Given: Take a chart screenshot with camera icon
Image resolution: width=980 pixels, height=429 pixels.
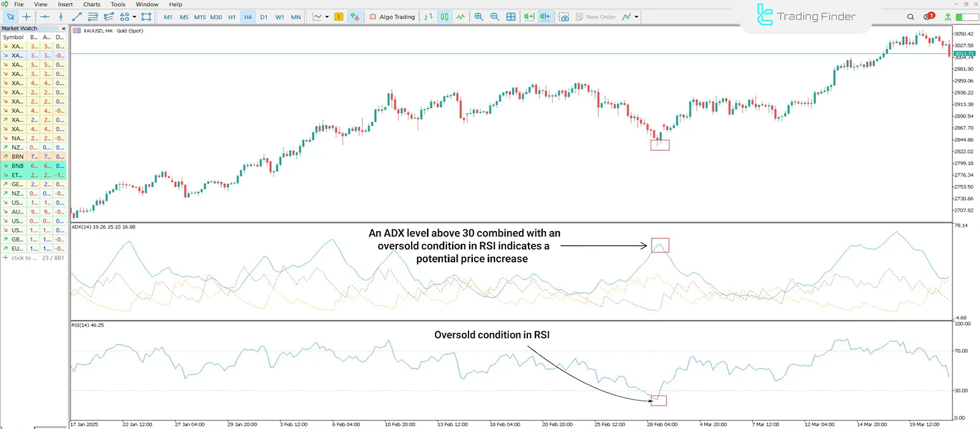Looking at the screenshot, I should 563,17.
